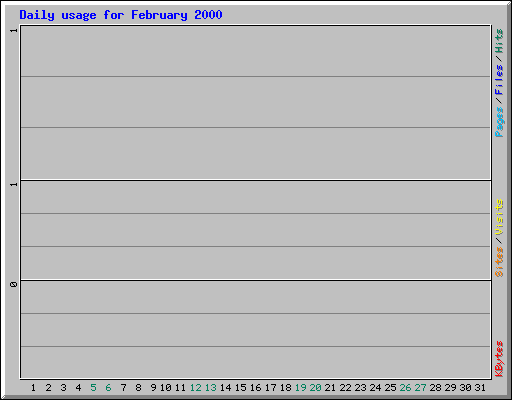512x400 pixels.
Task: Select the orange 'Sites' legend label
Action: 499,262
